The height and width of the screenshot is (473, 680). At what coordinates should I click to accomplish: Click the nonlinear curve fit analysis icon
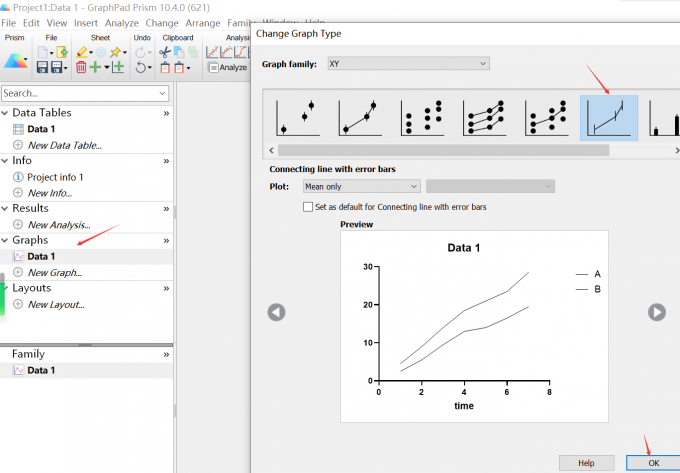click(x=226, y=52)
